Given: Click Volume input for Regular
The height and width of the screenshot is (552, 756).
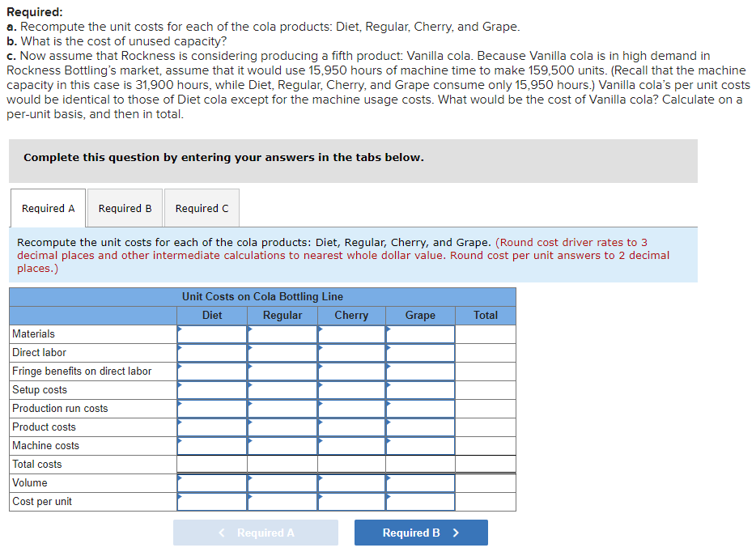Looking at the screenshot, I should click(x=282, y=483).
